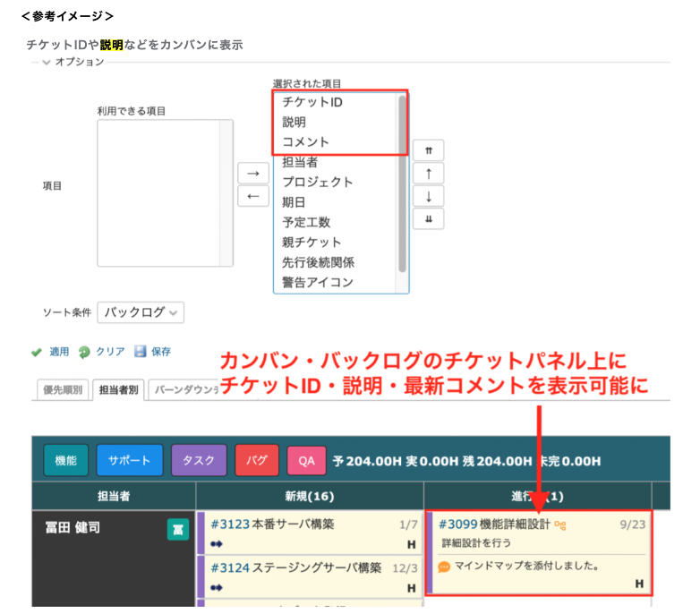Switch to the 担当者別 tab
This screenshot has height=614, width=700.
coord(118,390)
